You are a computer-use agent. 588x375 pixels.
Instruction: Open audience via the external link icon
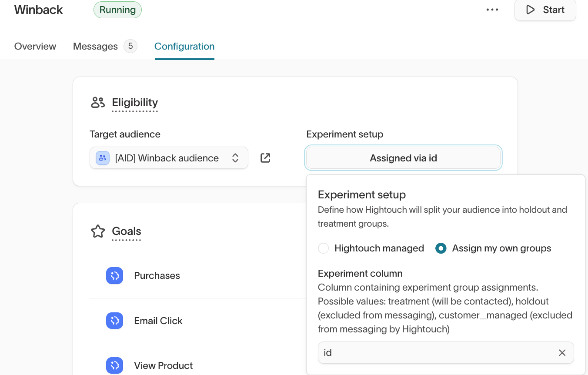(x=265, y=158)
